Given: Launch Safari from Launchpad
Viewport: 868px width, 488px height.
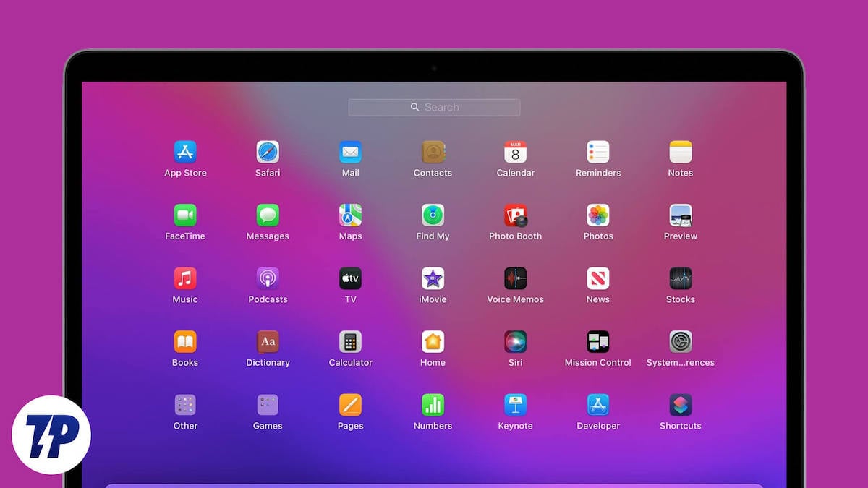Looking at the screenshot, I should click(x=268, y=152).
